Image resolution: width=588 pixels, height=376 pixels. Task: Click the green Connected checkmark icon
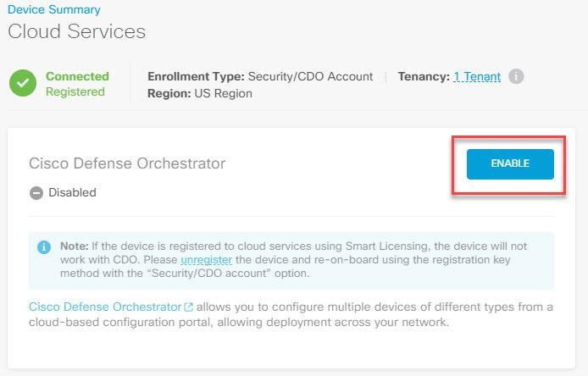click(x=23, y=85)
